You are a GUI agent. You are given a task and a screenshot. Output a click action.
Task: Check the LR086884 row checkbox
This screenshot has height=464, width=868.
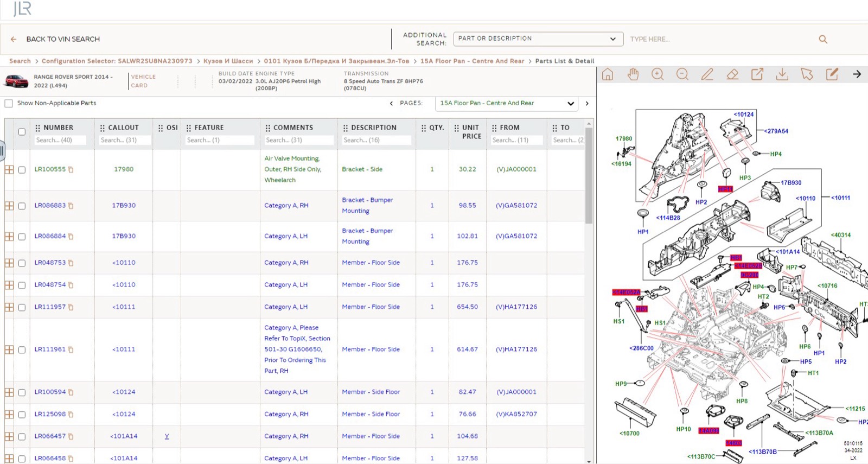pos(22,237)
